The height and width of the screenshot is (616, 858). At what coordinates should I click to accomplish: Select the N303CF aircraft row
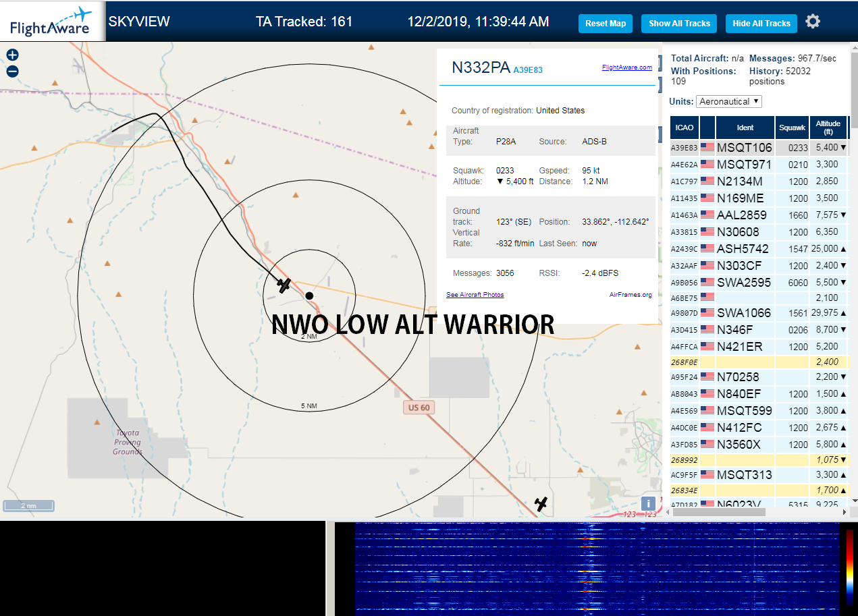[x=759, y=266]
